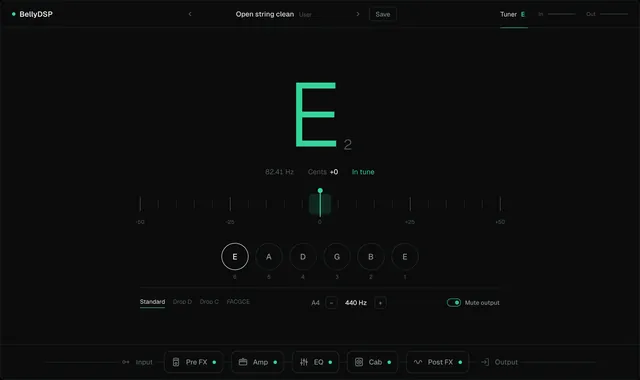Click the Mute output label
Image resolution: width=640 pixels, height=380 pixels.
click(x=482, y=303)
